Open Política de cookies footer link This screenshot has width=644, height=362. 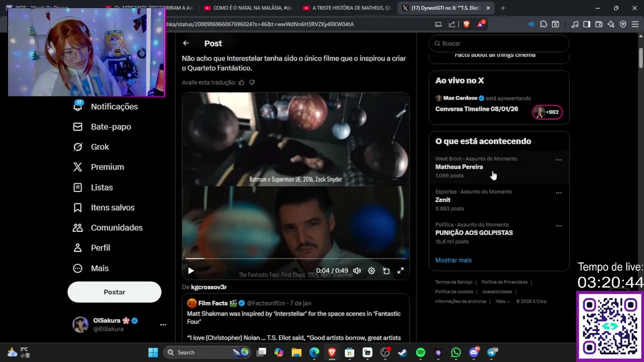(454, 292)
